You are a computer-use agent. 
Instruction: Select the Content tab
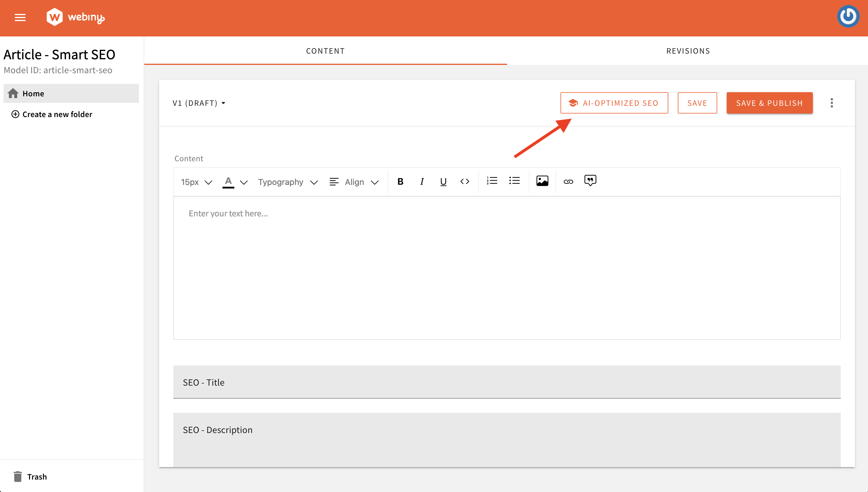click(x=325, y=51)
